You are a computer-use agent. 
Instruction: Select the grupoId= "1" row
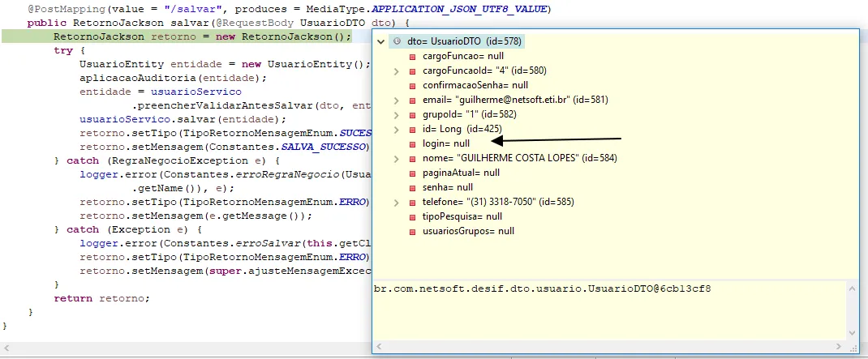tap(470, 114)
